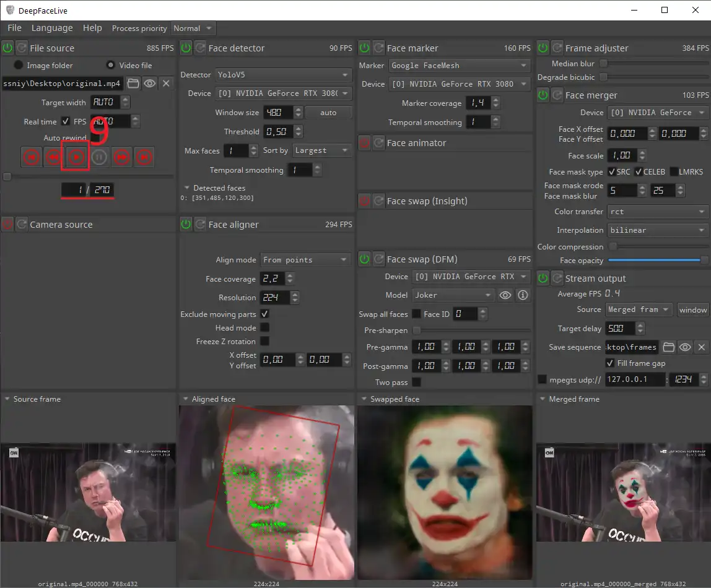Pause the video playback
Image resolution: width=711 pixels, height=588 pixels.
click(x=99, y=157)
